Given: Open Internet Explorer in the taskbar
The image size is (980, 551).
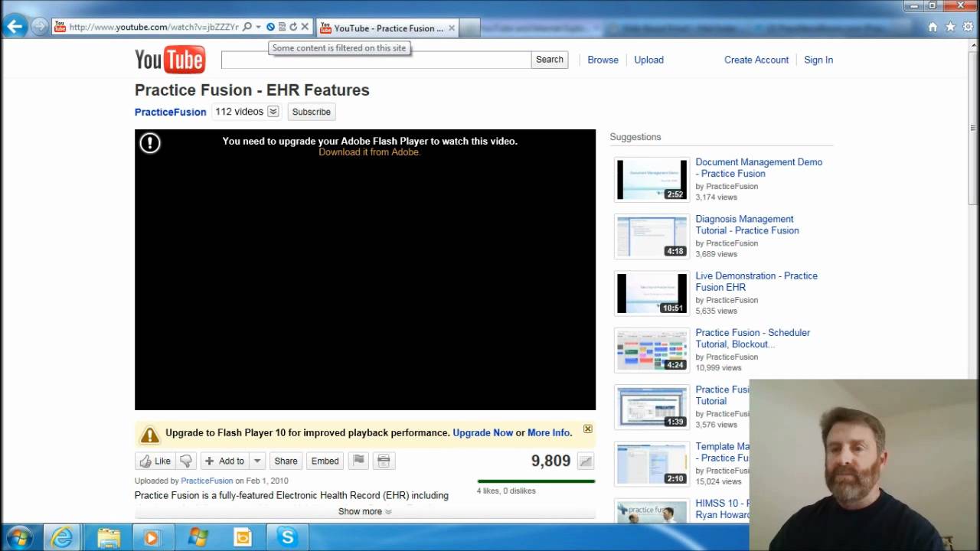Looking at the screenshot, I should click(x=61, y=537).
